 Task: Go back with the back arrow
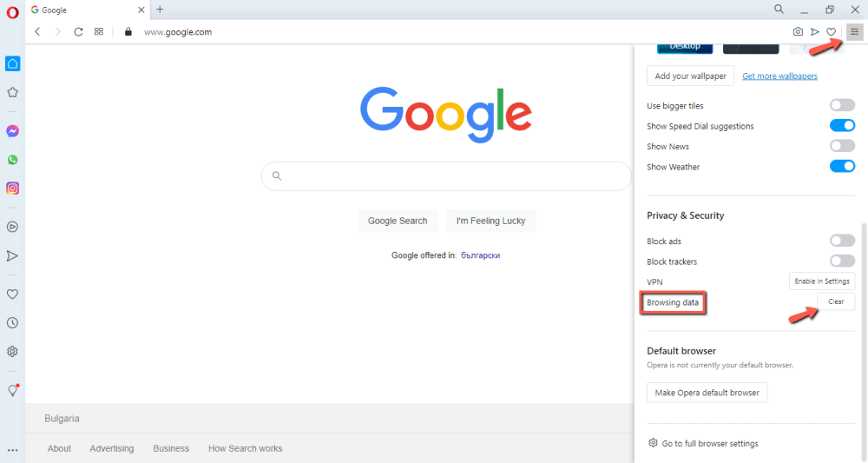tap(37, 31)
